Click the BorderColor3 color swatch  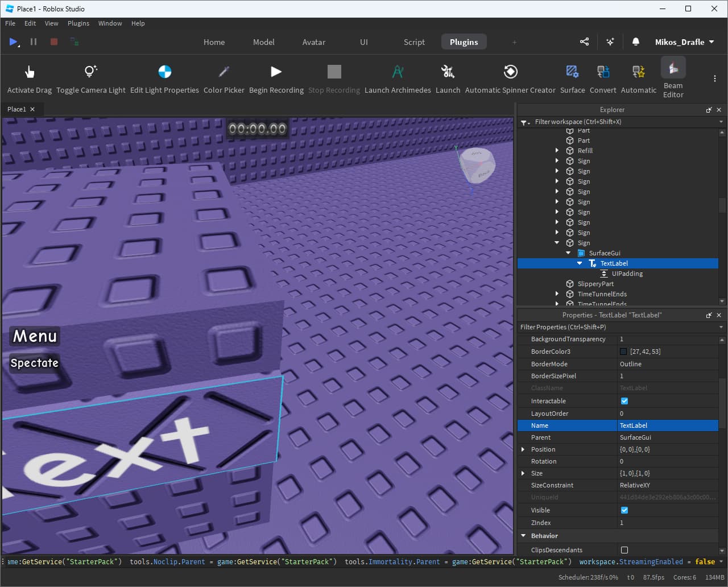coord(623,352)
